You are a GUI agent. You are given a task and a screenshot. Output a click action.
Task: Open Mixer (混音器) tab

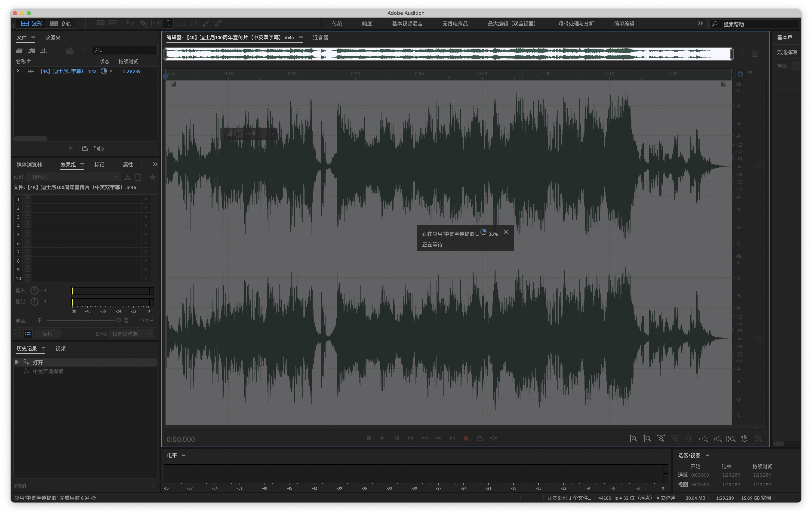(x=320, y=37)
